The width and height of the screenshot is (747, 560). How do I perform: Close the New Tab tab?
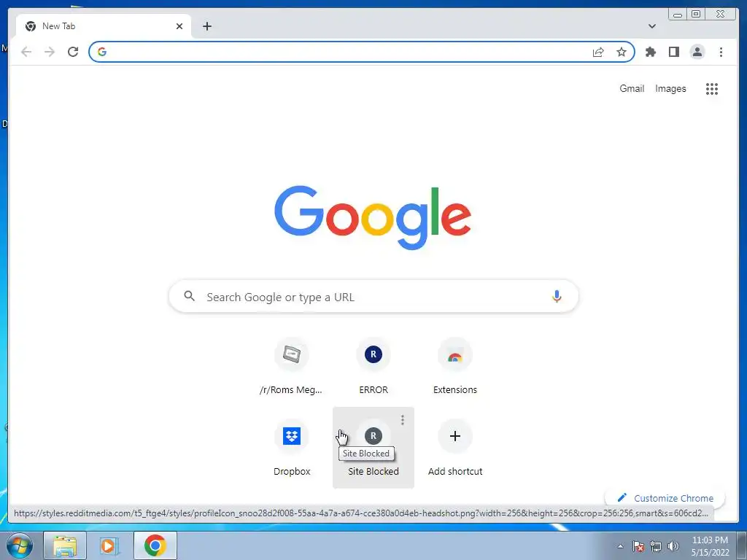[x=179, y=26]
